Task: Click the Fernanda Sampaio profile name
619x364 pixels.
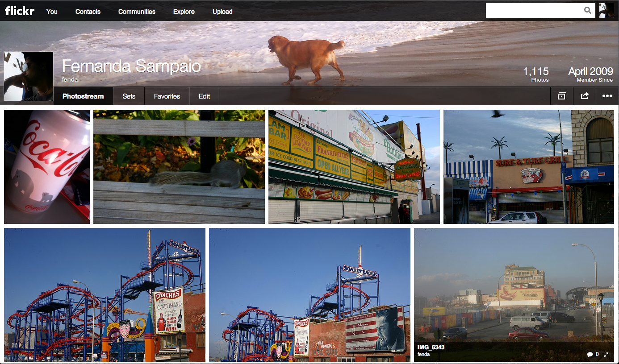Action: 131,66
